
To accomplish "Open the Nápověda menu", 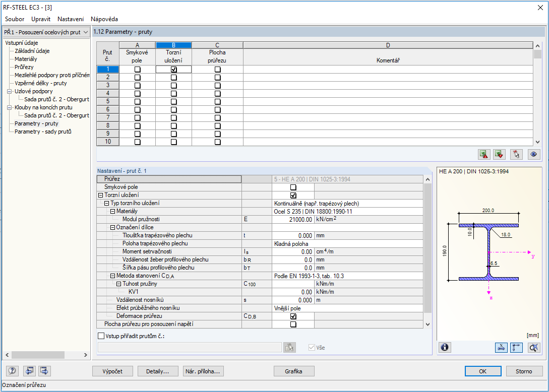I will pyautogui.click(x=104, y=19).
